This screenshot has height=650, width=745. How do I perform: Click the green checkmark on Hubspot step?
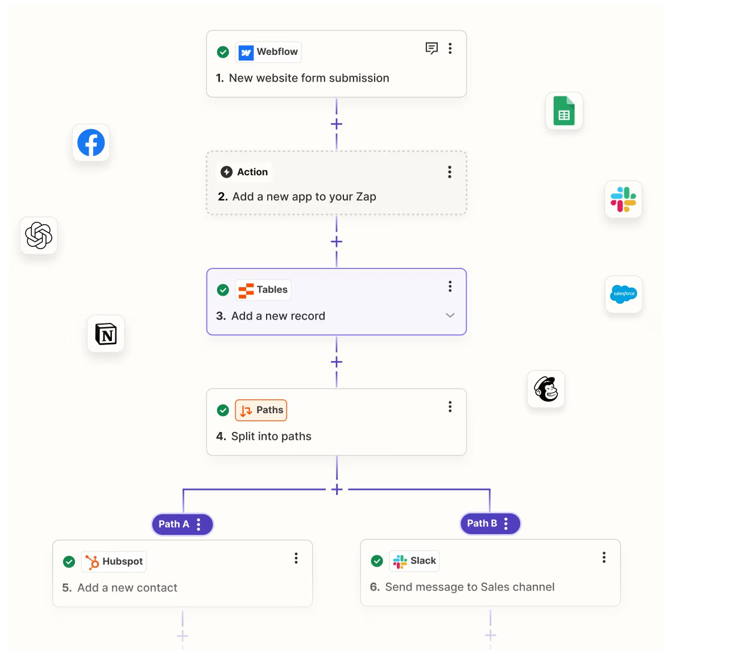tap(69, 562)
